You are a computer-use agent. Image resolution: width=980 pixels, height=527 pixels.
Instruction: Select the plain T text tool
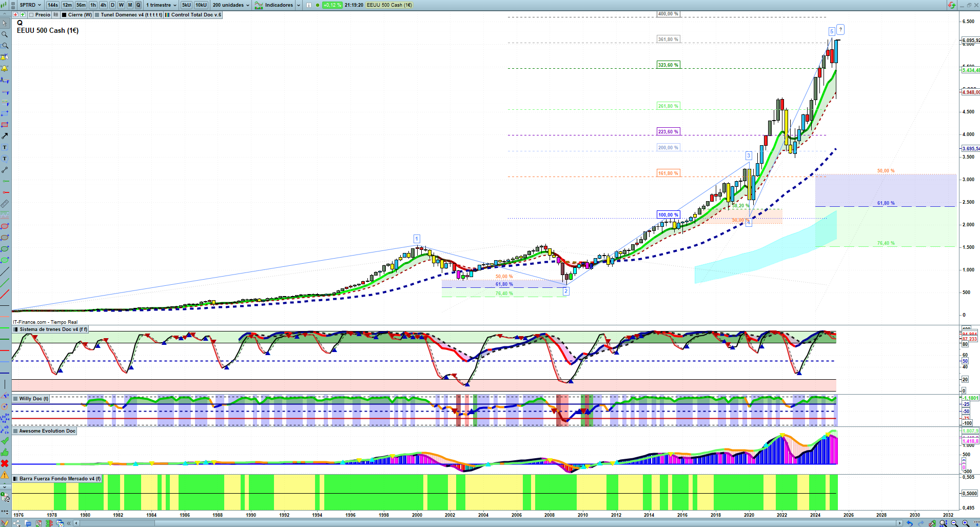(5, 147)
